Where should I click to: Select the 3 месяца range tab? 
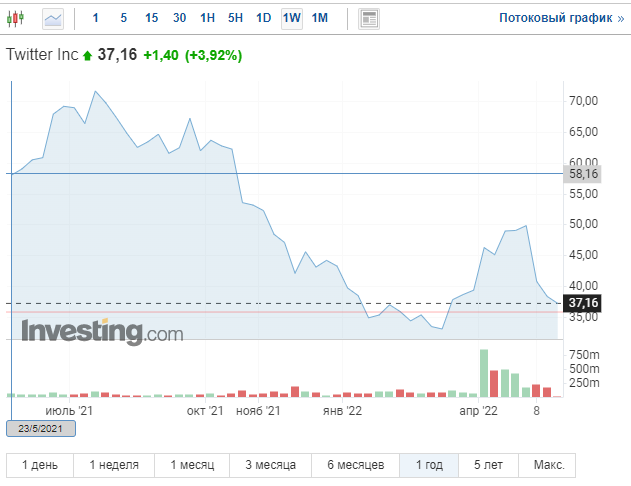point(270,465)
